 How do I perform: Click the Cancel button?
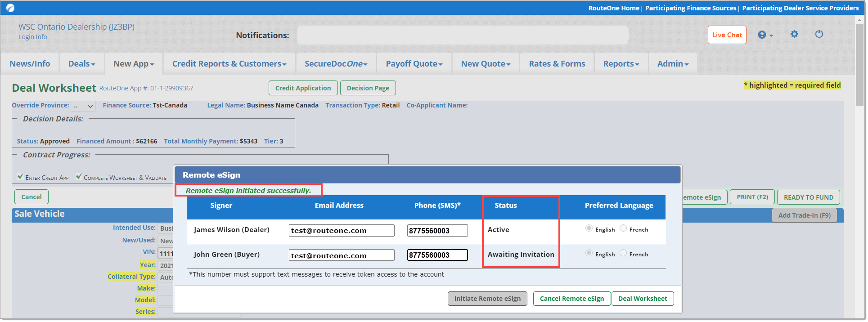[x=31, y=197]
